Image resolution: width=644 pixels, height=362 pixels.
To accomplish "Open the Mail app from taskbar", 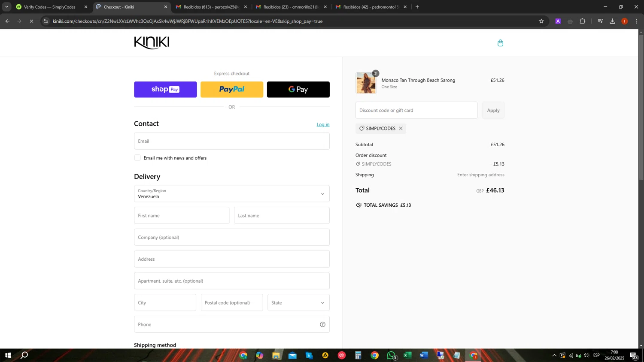I will click(292, 355).
